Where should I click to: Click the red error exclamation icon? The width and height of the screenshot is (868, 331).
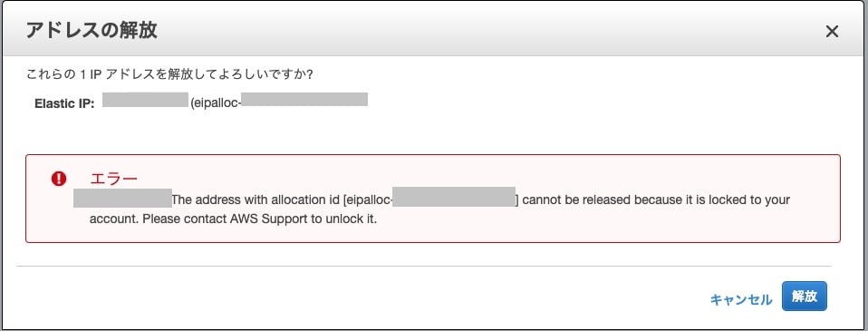click(59, 179)
